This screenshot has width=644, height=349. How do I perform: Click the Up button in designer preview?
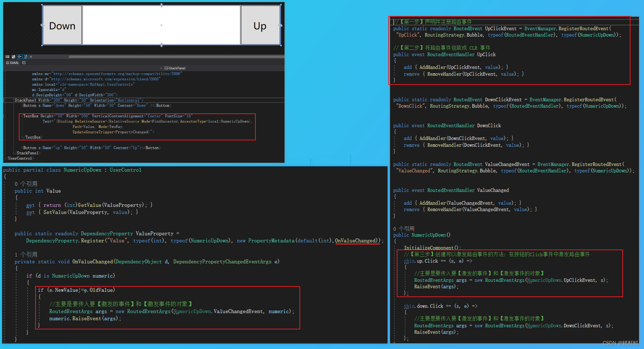point(260,26)
